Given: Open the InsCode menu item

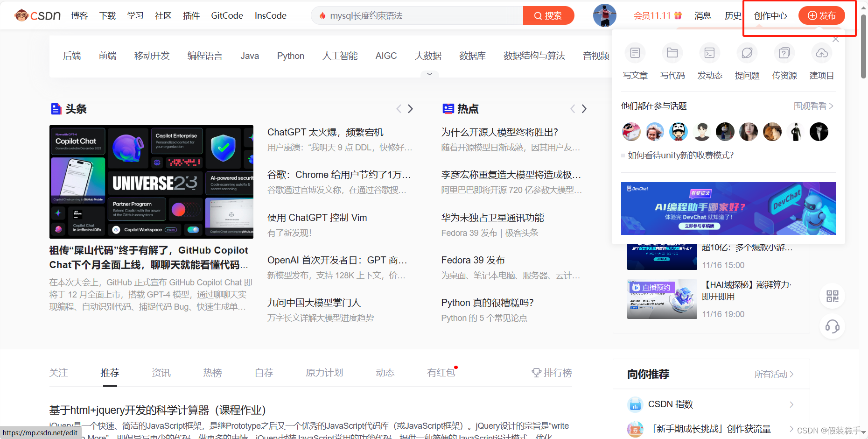Looking at the screenshot, I should tap(271, 15).
